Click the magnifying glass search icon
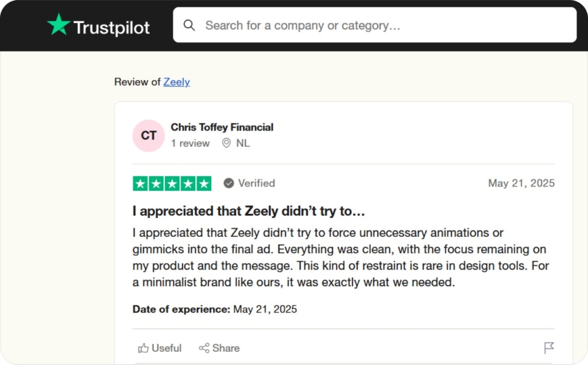Viewport: 588px width, 365px height. point(189,25)
